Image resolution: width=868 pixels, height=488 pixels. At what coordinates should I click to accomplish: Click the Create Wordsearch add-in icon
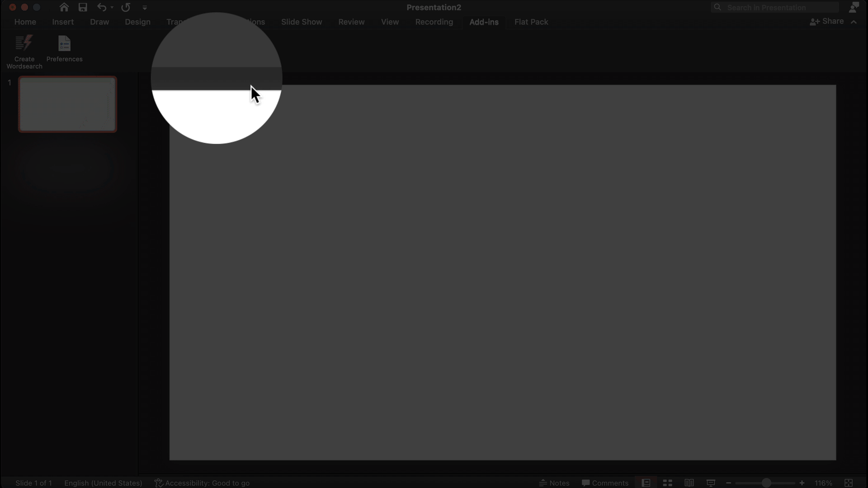pyautogui.click(x=24, y=52)
